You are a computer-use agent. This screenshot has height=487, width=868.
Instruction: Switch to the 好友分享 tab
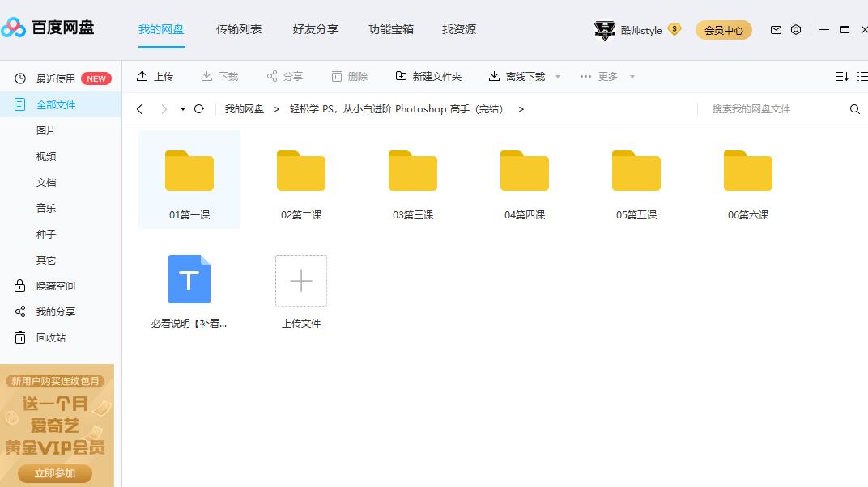click(x=316, y=29)
